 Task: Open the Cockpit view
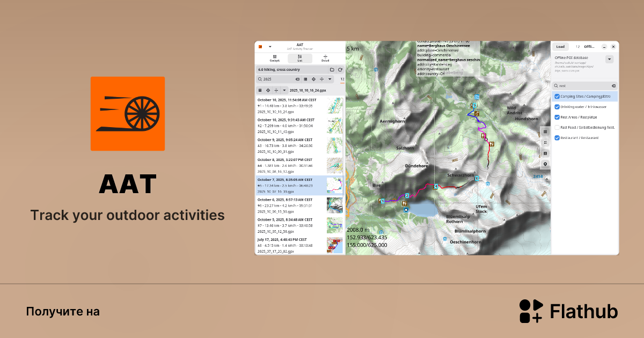point(274,58)
